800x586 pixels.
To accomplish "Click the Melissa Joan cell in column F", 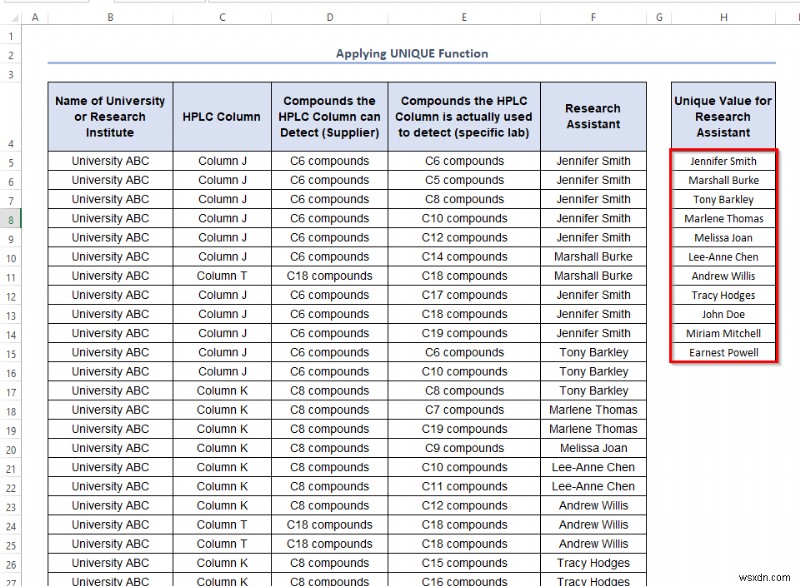I will (x=592, y=447).
